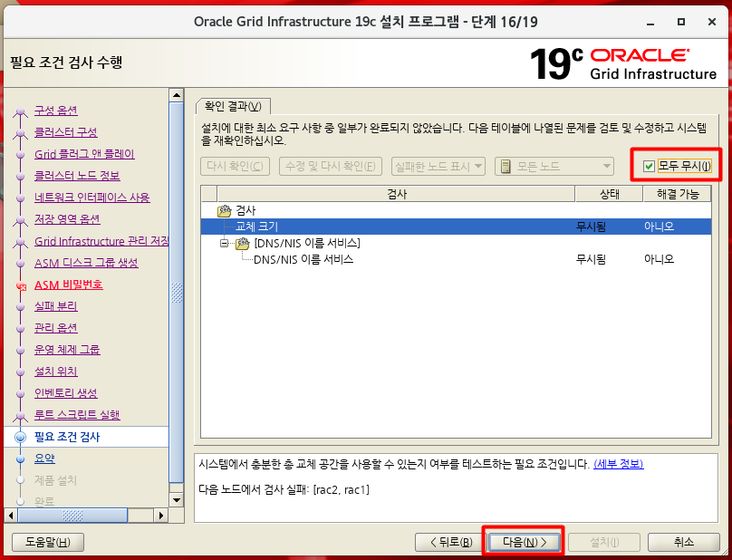732x560 pixels.
Task: Click the ASM 비밀번호 error icon
Action: (x=21, y=285)
